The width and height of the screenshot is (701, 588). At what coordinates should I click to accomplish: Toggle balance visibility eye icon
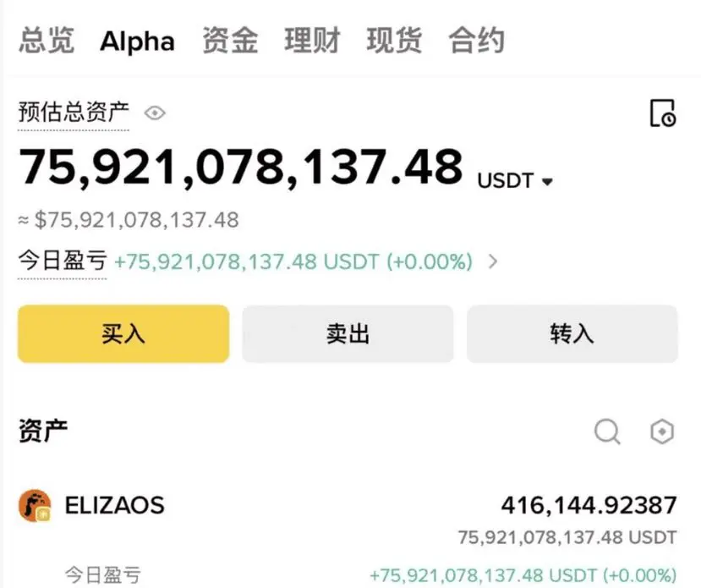pyautogui.click(x=155, y=113)
